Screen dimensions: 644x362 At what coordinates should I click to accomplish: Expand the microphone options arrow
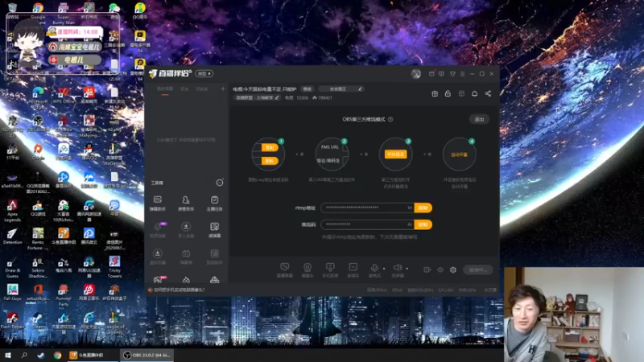click(x=384, y=269)
